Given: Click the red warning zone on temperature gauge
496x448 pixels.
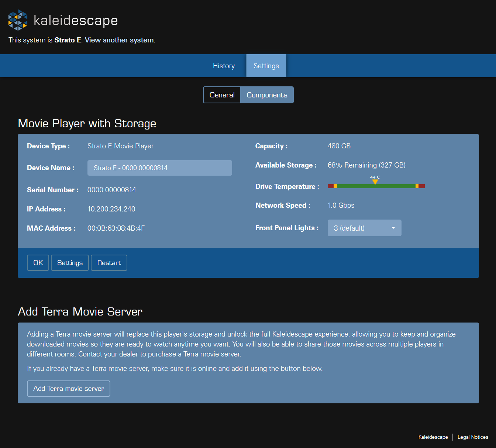Looking at the screenshot, I should click(x=330, y=186).
